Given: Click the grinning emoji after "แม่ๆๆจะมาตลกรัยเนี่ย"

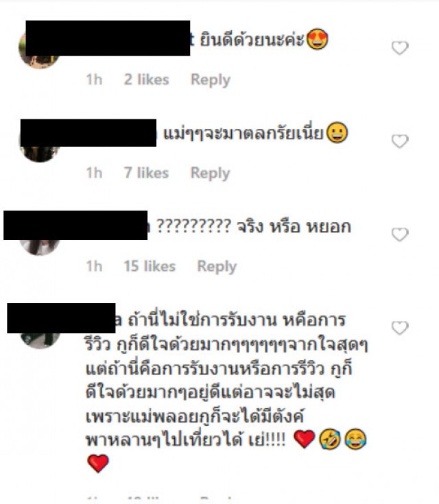Looking at the screenshot, I should 337,132.
